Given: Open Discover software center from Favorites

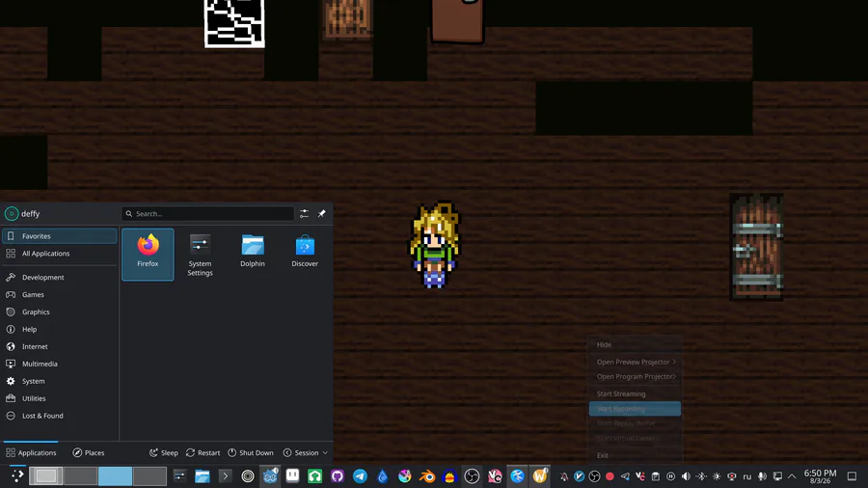Looking at the screenshot, I should (305, 254).
